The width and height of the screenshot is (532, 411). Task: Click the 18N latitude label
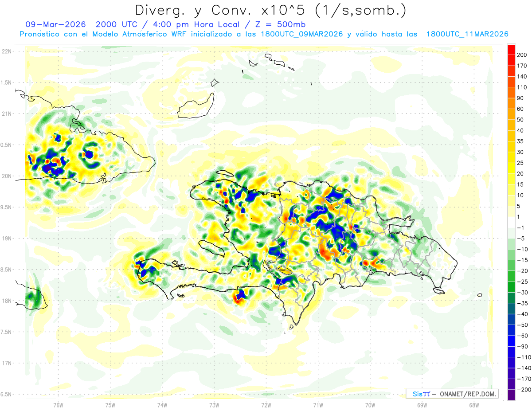(x=7, y=301)
